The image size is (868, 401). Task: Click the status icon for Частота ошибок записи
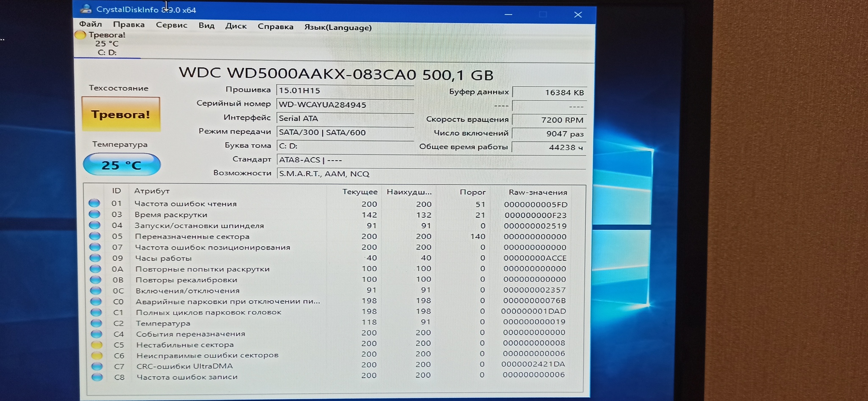click(97, 377)
